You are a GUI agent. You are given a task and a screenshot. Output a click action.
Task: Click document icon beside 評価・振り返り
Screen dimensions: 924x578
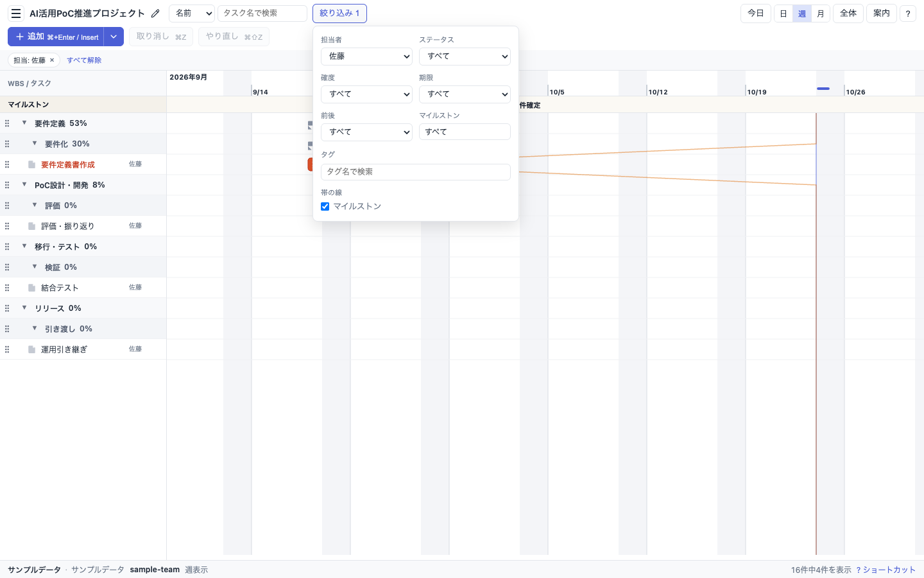[31, 226]
